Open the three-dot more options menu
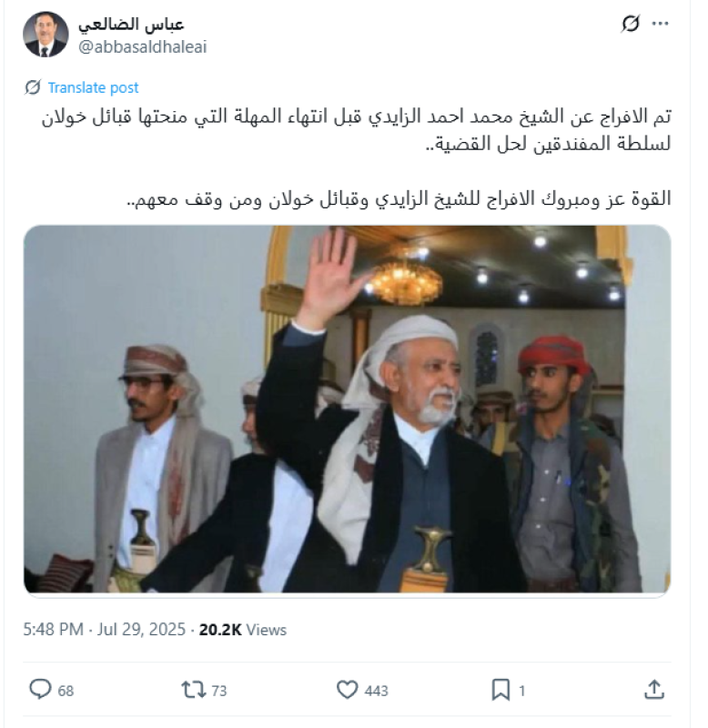The width and height of the screenshot is (708, 728). tap(660, 24)
